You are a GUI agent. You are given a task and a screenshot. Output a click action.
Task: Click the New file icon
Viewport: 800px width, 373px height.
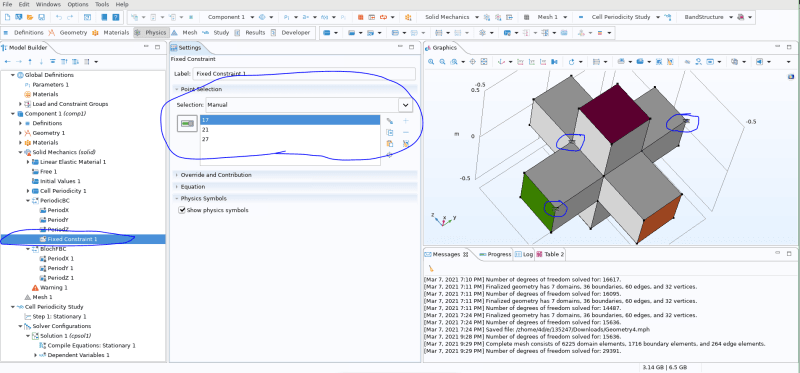7,17
